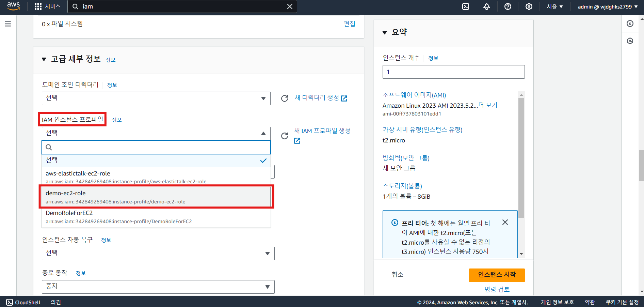Click the summary panel scrollbar thumb
Image resolution: width=644 pixels, height=307 pixels.
521,158
